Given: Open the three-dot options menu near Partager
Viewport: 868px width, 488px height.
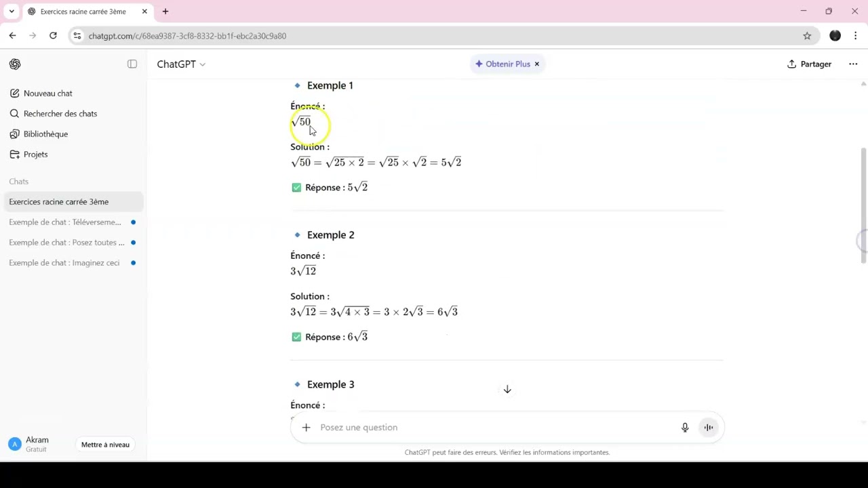Looking at the screenshot, I should coord(853,64).
